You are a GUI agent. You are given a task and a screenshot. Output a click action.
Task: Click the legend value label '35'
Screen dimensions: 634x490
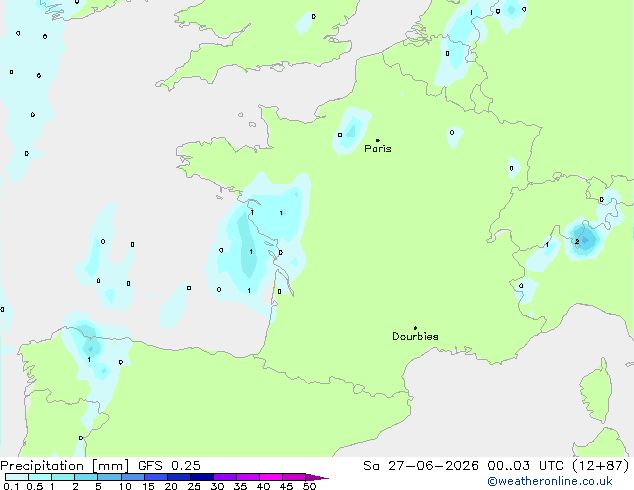240,486
